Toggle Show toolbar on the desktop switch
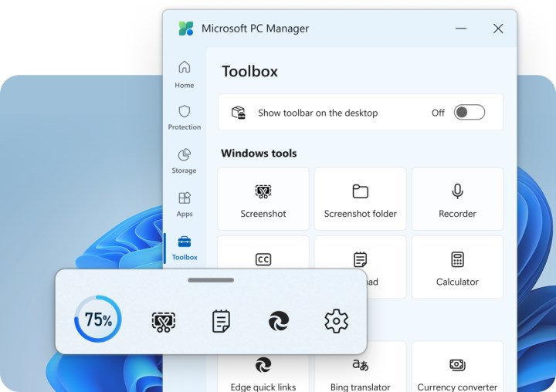556x392 pixels. 470,113
